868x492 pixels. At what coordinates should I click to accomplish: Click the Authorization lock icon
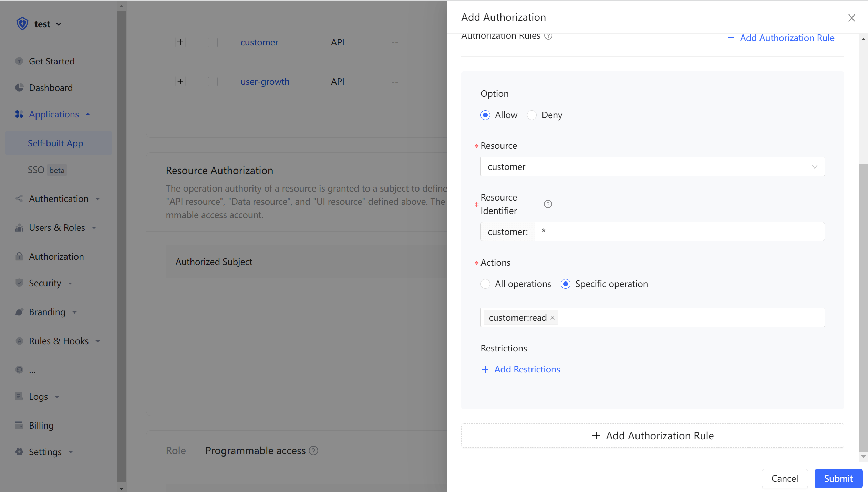(x=19, y=256)
